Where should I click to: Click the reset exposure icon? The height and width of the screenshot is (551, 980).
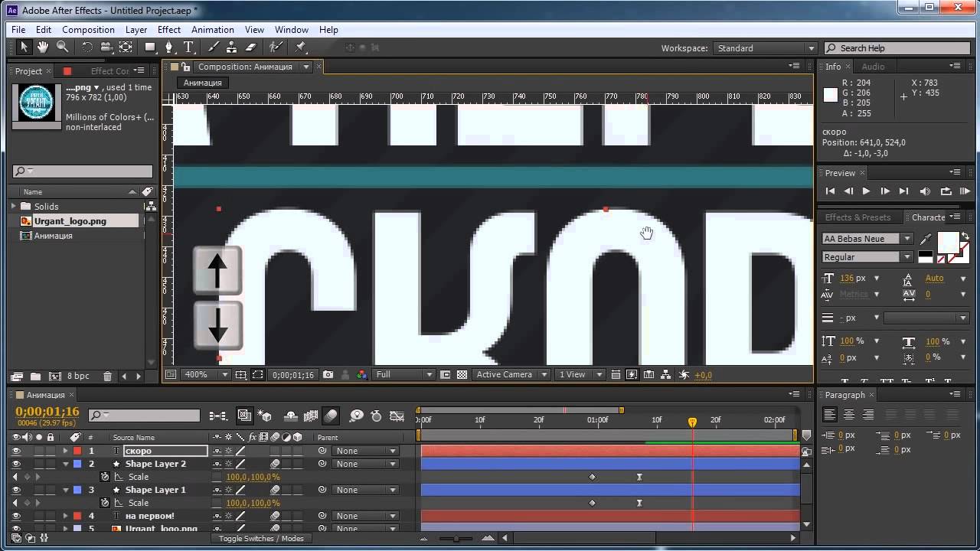[683, 375]
